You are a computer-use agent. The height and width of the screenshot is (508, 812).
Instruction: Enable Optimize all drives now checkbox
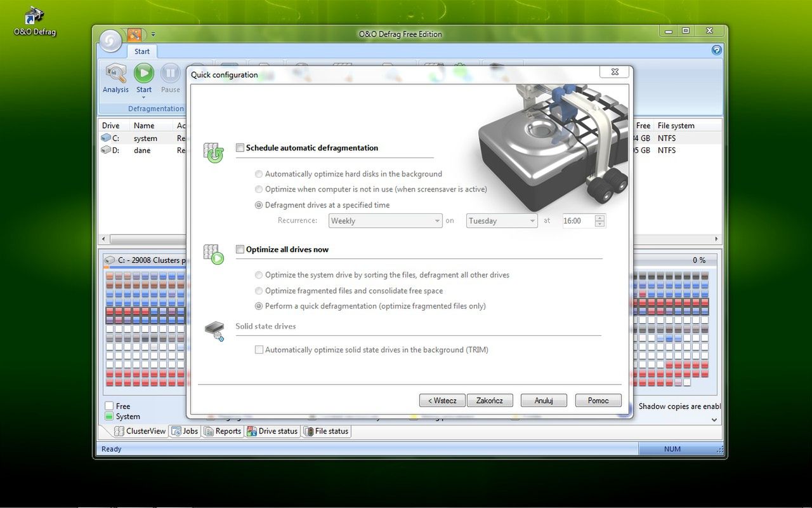click(x=240, y=250)
